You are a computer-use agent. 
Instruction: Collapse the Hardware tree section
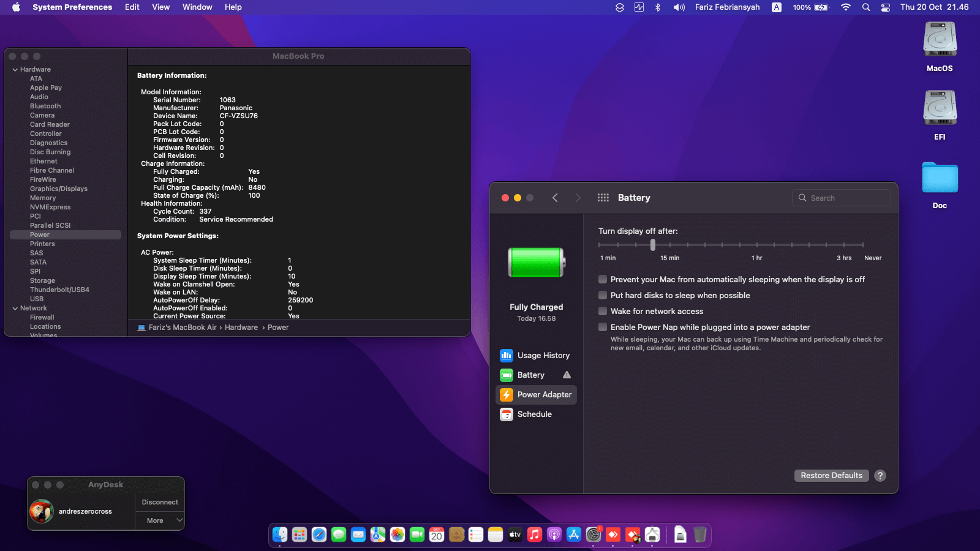pyautogui.click(x=15, y=70)
